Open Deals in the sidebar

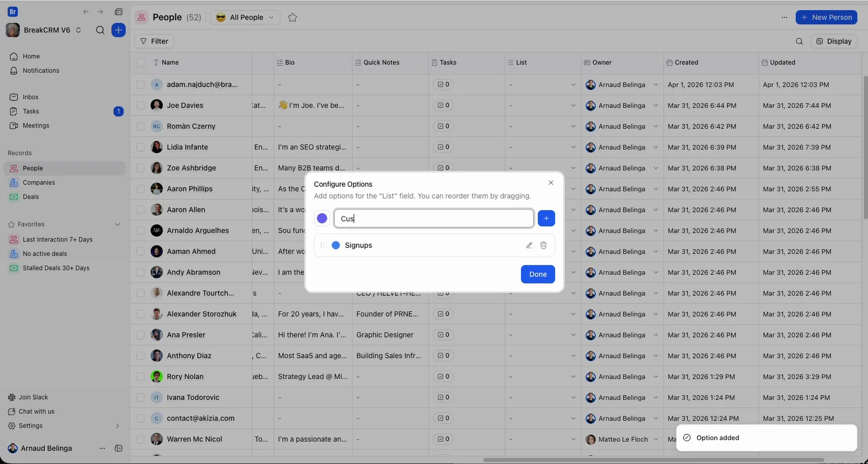click(x=30, y=197)
